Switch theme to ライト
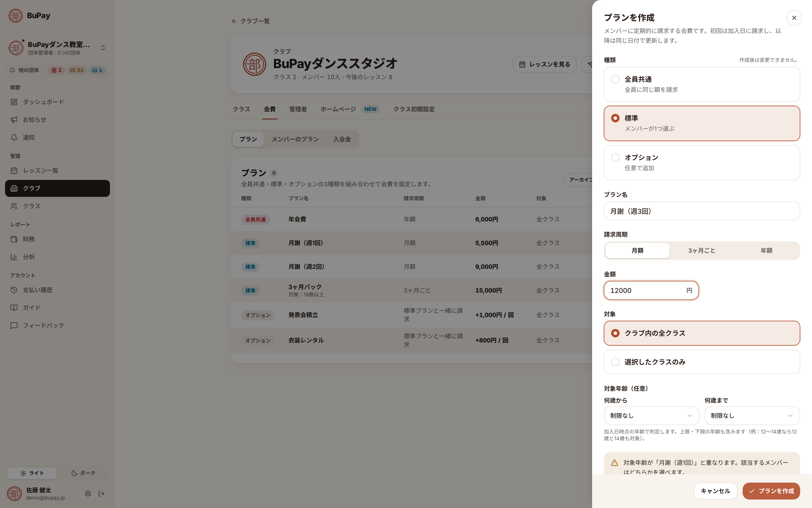812x508 pixels. [x=32, y=473]
